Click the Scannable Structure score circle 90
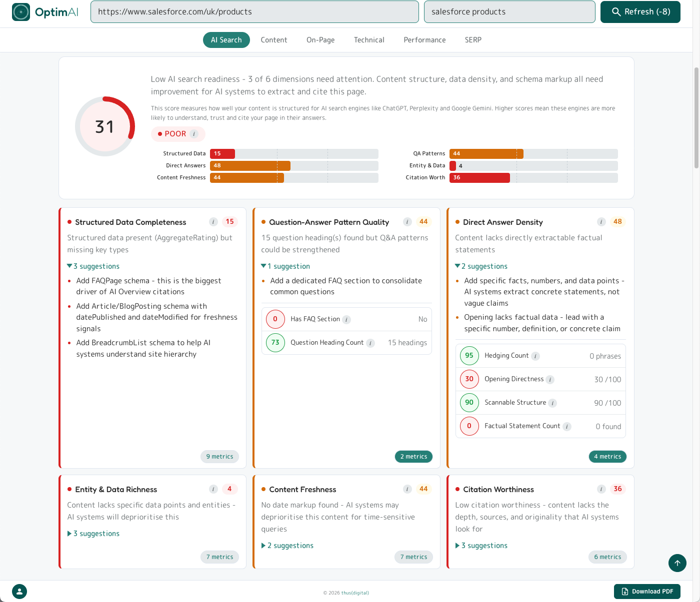 (469, 403)
